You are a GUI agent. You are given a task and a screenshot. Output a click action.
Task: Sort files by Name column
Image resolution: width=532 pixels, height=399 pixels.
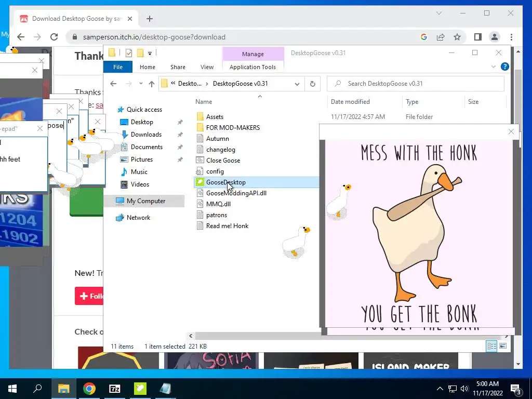click(204, 102)
